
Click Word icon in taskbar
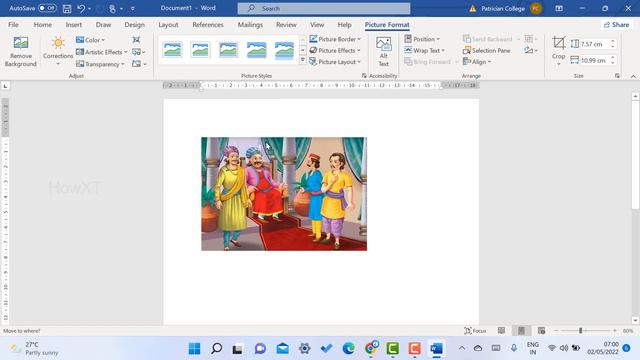point(436,349)
